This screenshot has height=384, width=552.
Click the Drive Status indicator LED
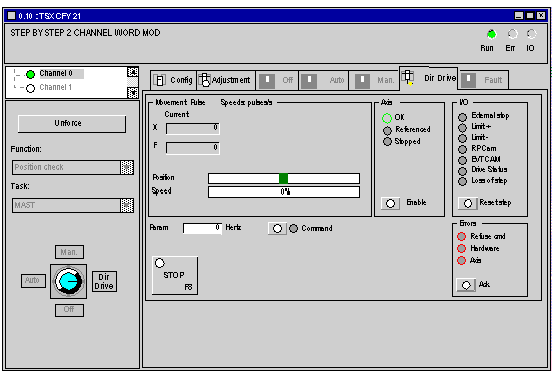pyautogui.click(x=462, y=171)
